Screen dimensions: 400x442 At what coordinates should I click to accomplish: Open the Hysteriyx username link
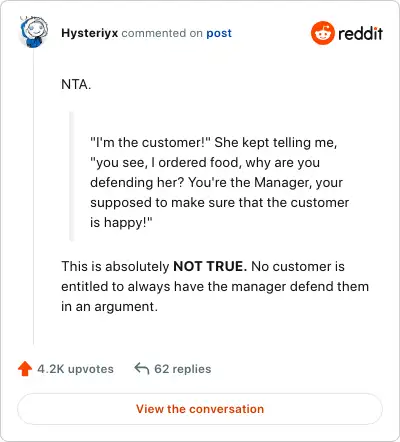(x=89, y=33)
